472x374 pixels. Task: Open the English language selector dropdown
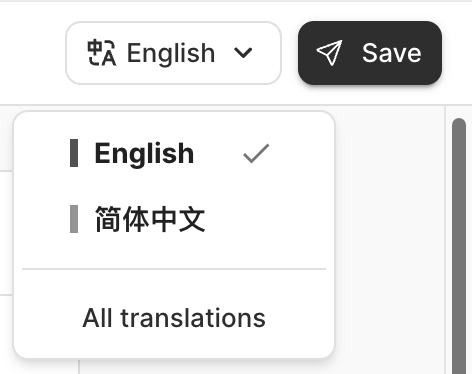tap(174, 53)
